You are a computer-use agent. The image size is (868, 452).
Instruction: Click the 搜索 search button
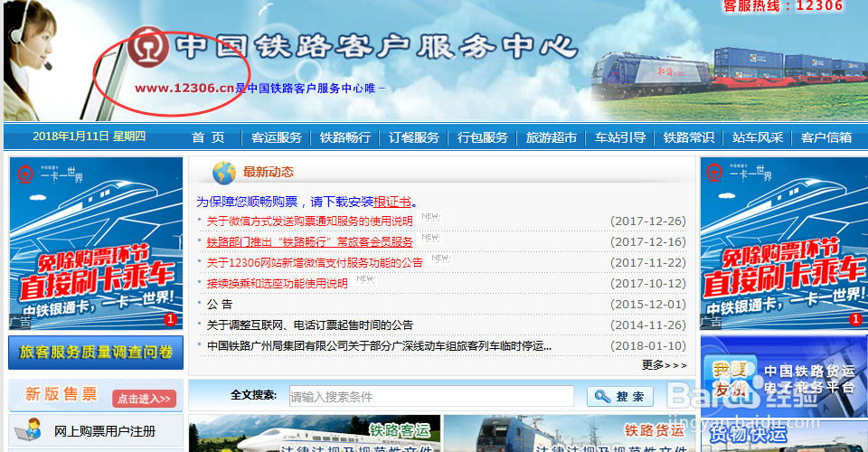pyautogui.click(x=620, y=396)
